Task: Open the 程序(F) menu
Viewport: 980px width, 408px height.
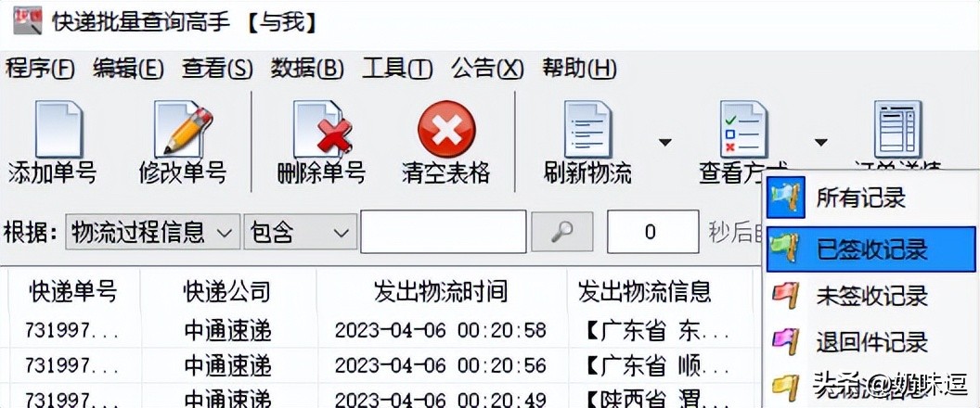Action: [x=40, y=68]
